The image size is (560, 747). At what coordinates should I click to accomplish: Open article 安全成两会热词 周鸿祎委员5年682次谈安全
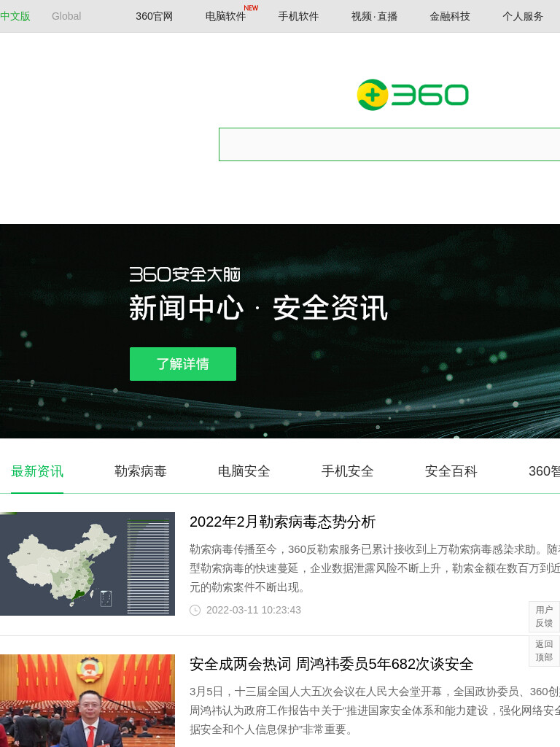(332, 664)
